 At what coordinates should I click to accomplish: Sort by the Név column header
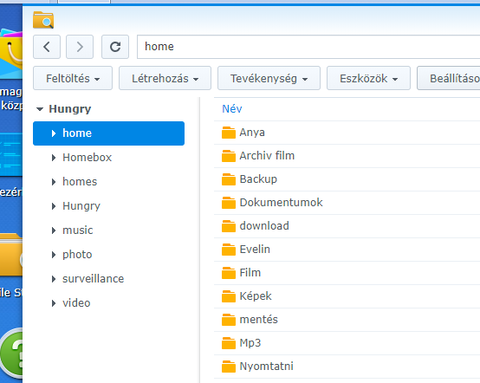click(232, 109)
